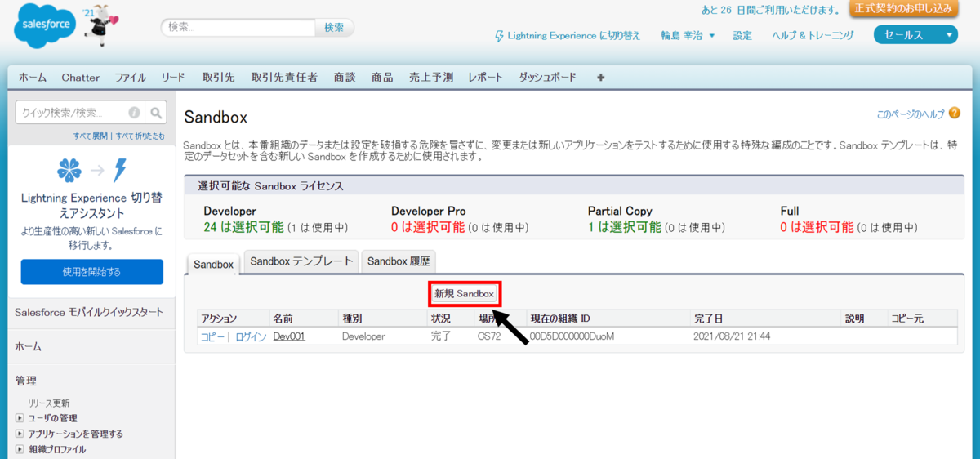Viewport: 980px width, 459px height.
Task: Click the Developer Pro license heading
Action: pos(429,211)
